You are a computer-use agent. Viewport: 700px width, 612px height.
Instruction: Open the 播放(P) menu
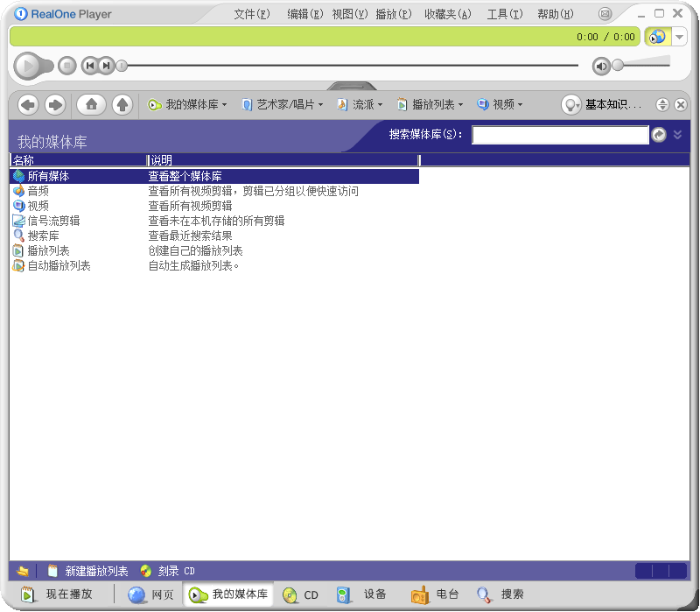(x=393, y=14)
